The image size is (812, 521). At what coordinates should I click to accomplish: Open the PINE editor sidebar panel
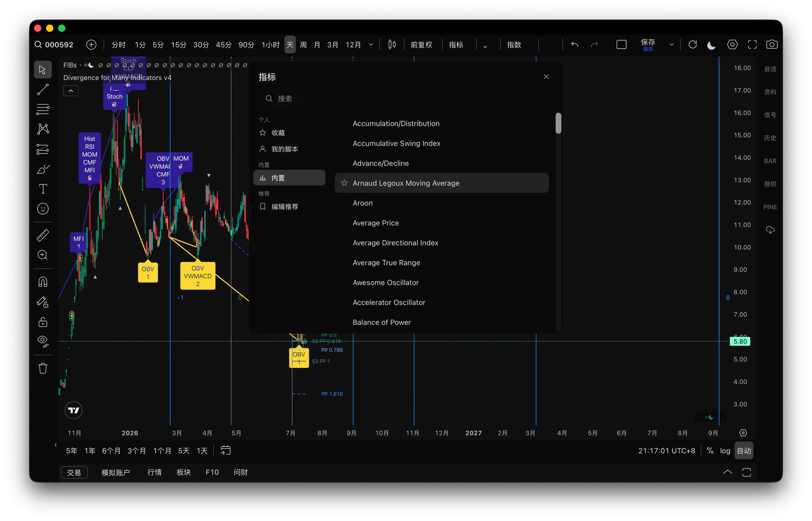[x=770, y=207]
